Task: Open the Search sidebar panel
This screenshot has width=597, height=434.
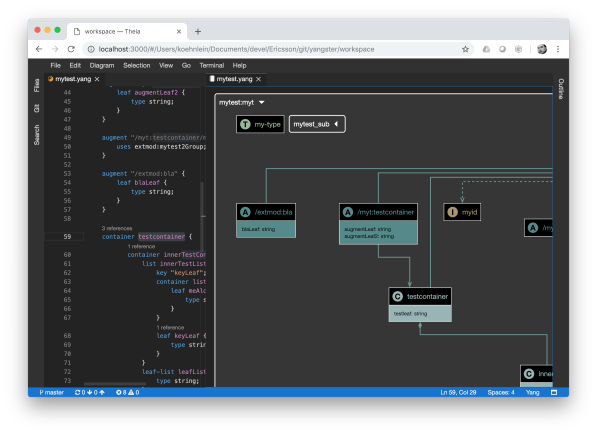Action: point(37,135)
